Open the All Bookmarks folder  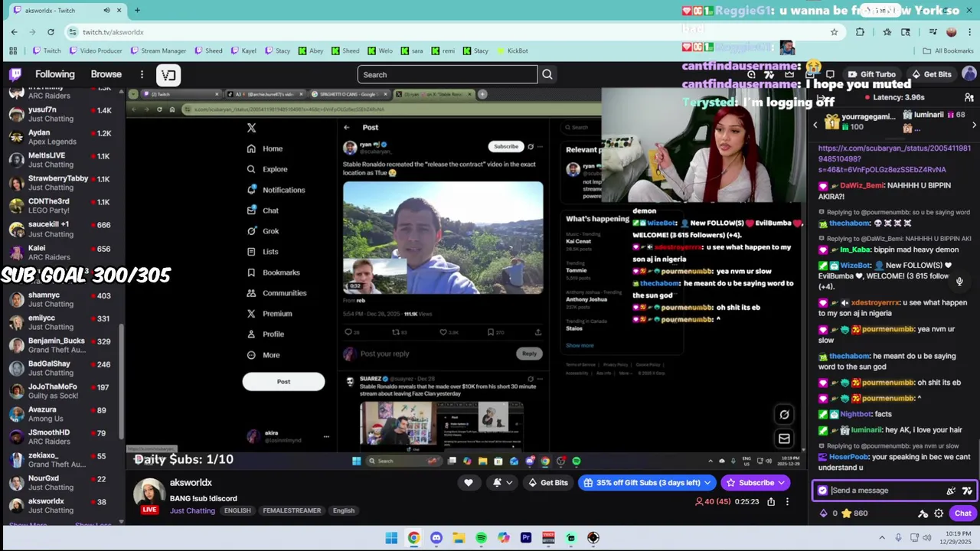(948, 51)
